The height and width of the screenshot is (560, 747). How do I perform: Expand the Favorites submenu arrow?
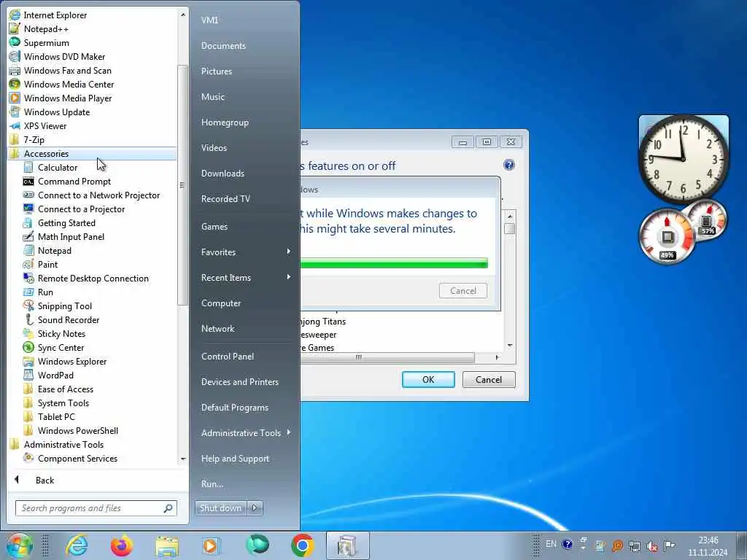pyautogui.click(x=289, y=251)
